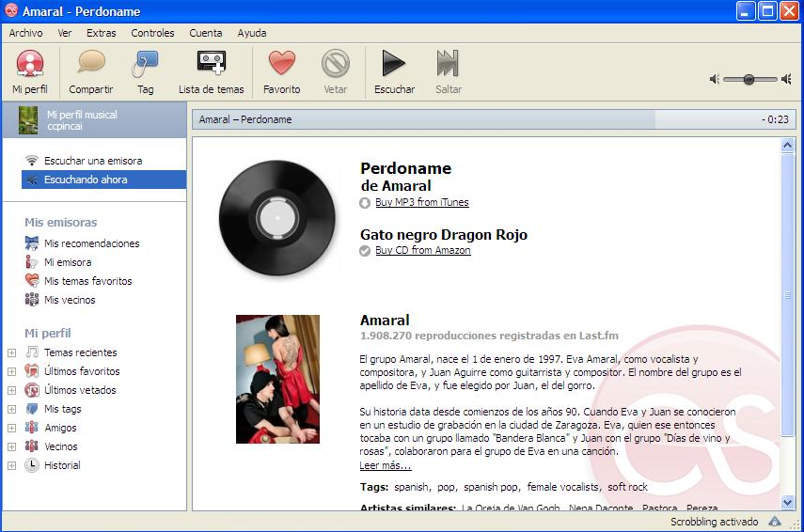804x532 pixels.
Task: Click the Amigos people icon
Action: (x=32, y=428)
